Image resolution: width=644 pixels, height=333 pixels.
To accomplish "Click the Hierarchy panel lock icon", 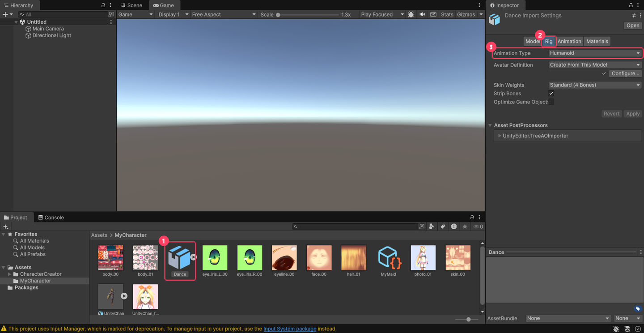I will (x=103, y=5).
